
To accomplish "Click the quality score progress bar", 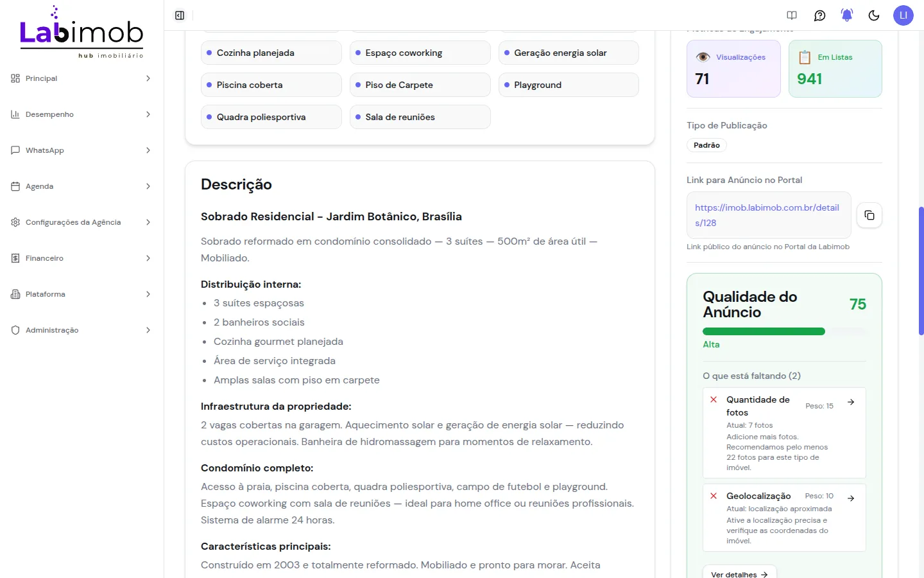I will tap(784, 331).
